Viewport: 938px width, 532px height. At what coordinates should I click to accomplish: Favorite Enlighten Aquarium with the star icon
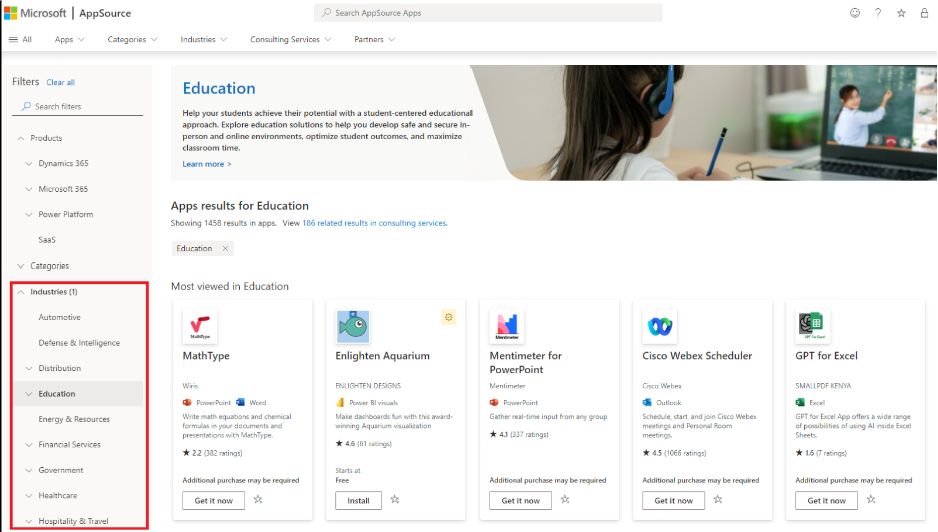395,499
